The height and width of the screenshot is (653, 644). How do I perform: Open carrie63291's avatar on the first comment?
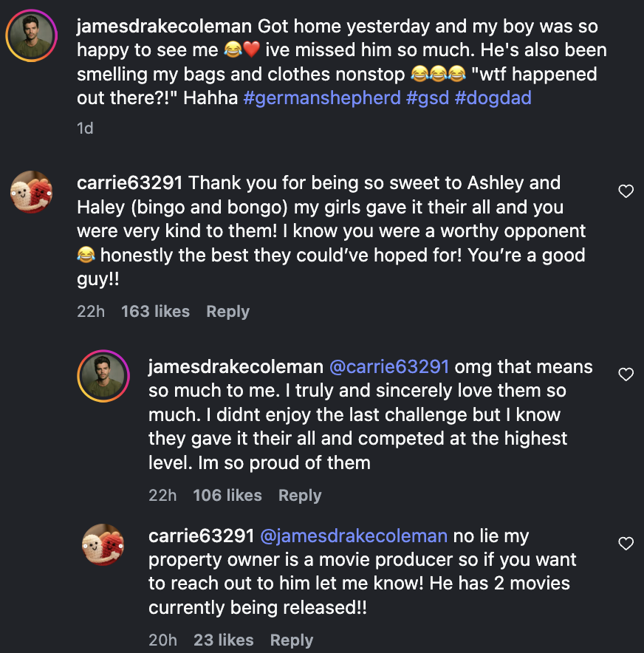(31, 191)
